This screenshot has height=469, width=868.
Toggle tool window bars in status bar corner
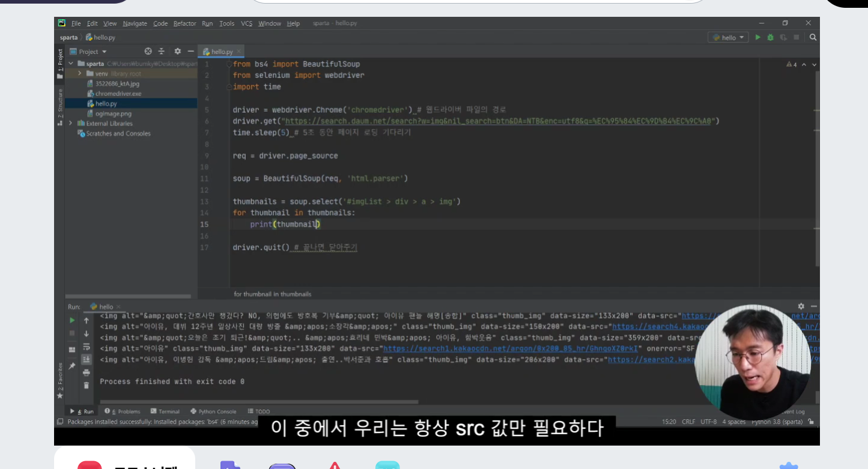59,422
